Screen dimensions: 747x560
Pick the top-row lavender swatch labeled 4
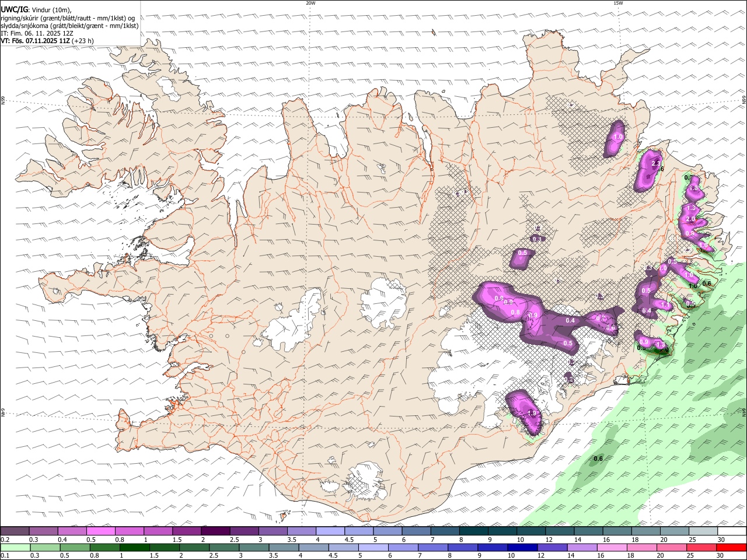(x=330, y=531)
